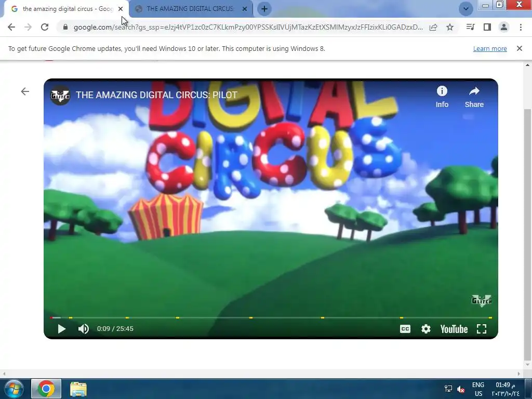Jump to chapter marker near the timeline middle
Screen dimensions: 532x399
pyautogui.click(x=251, y=318)
